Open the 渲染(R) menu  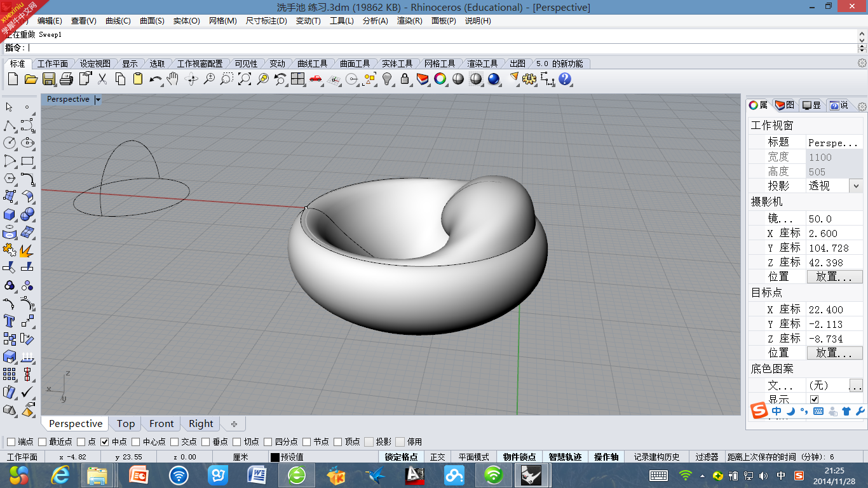(x=410, y=21)
